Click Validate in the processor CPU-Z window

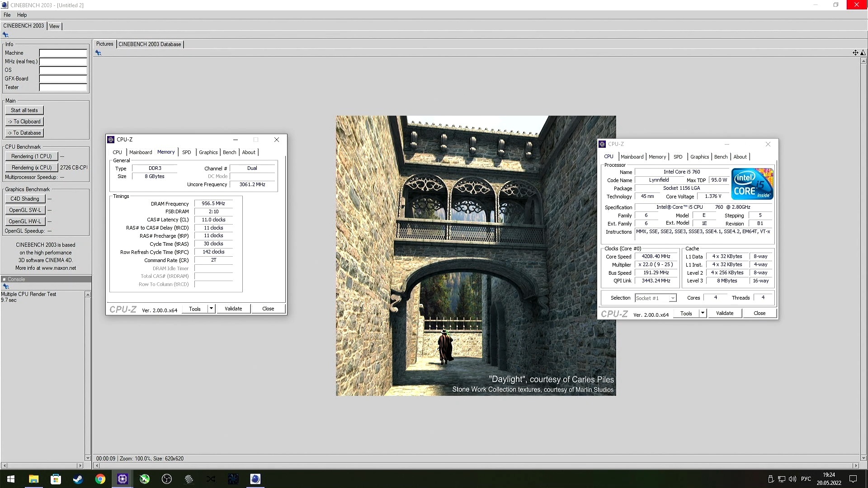pos(725,313)
